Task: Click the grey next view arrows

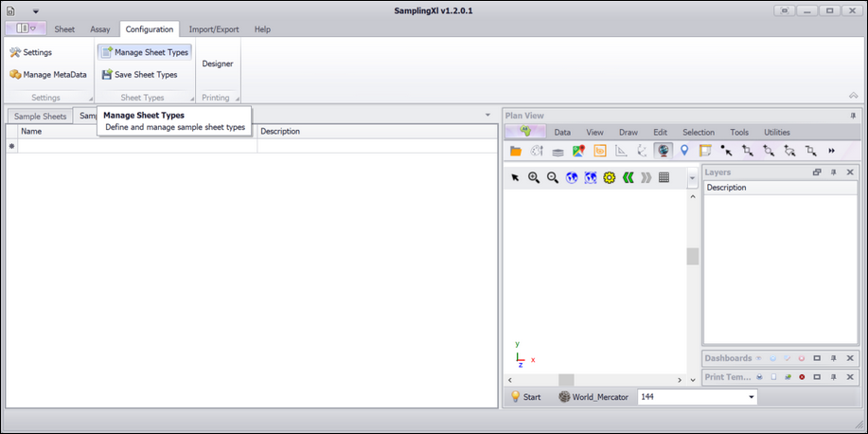Action: click(x=646, y=177)
